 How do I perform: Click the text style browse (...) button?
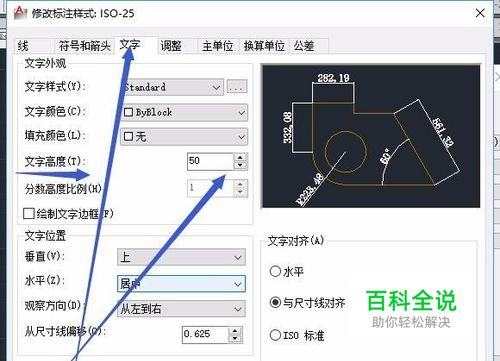click(237, 87)
